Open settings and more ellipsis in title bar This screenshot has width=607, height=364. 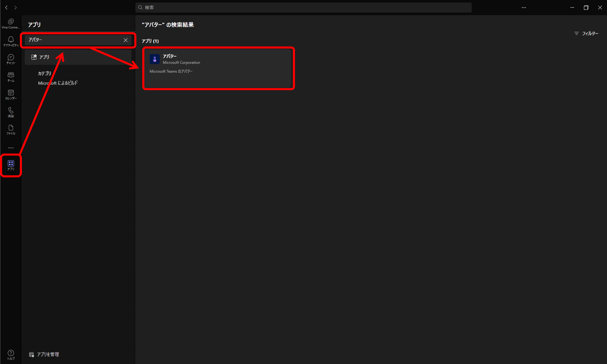524,8
